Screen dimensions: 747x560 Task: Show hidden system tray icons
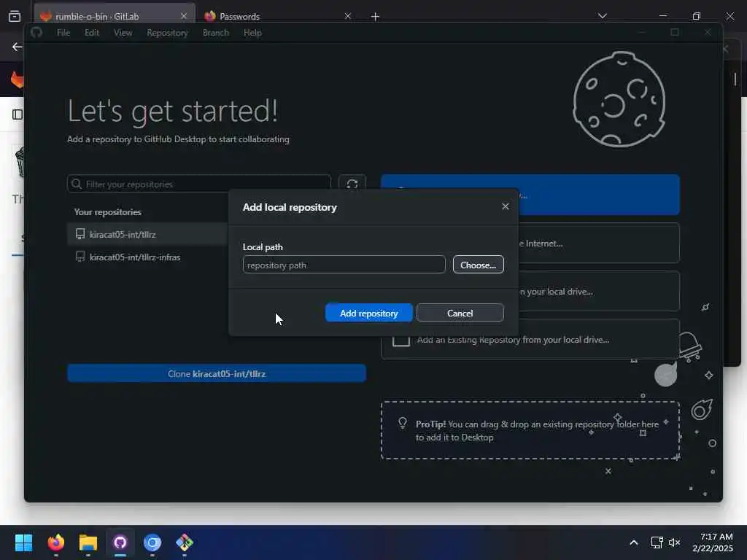[634, 542]
